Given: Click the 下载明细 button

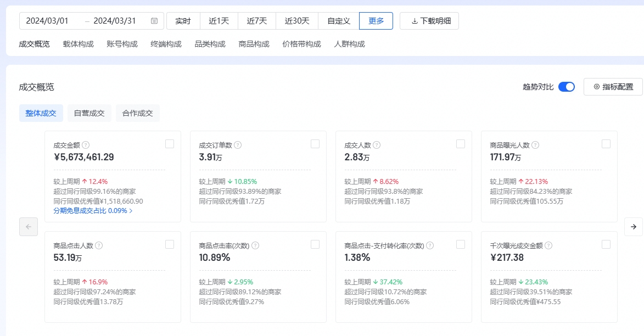Looking at the screenshot, I should 429,21.
